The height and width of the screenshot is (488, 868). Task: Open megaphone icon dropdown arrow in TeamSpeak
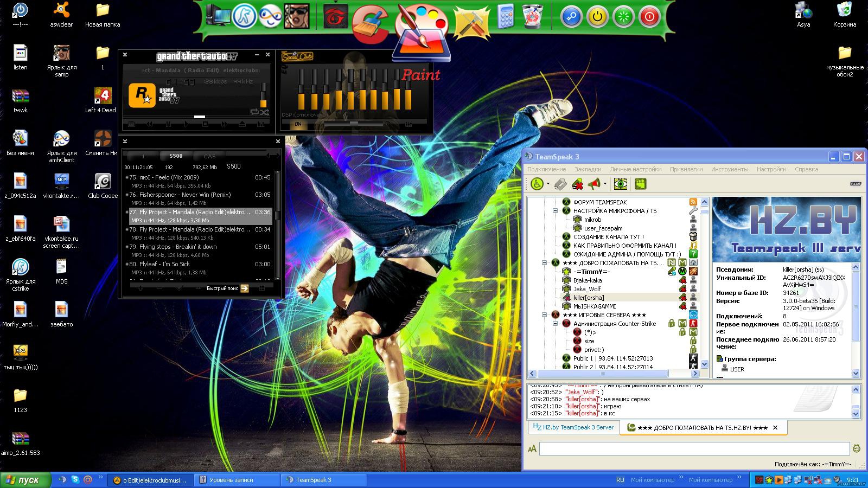coord(605,184)
